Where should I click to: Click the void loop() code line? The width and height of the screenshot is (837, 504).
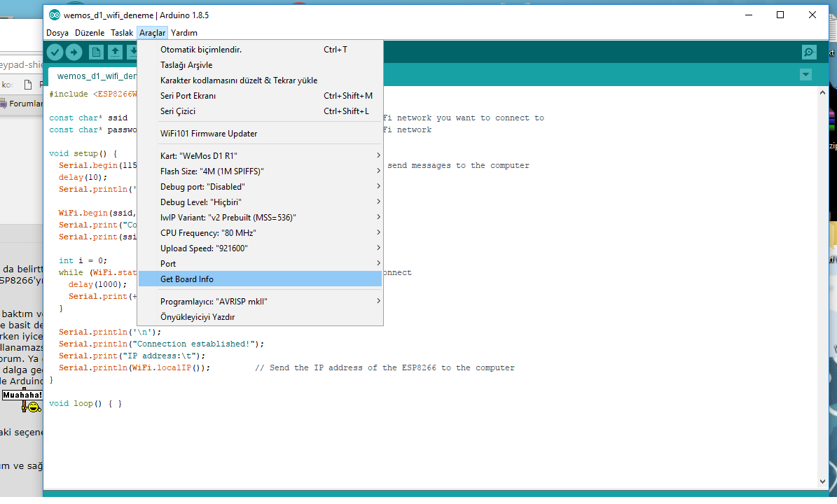coord(85,404)
